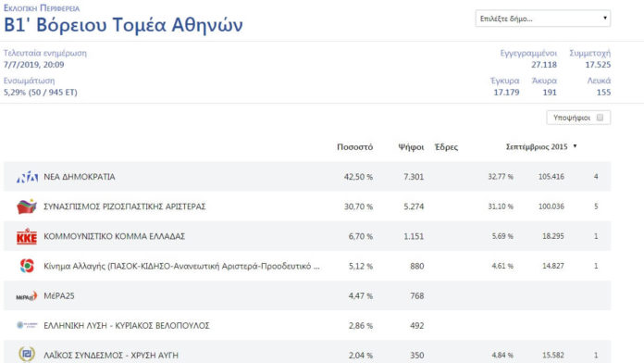Viewport: 644px width, 363px height.
Task: Click the Ψήφοι column header
Action: coord(411,146)
